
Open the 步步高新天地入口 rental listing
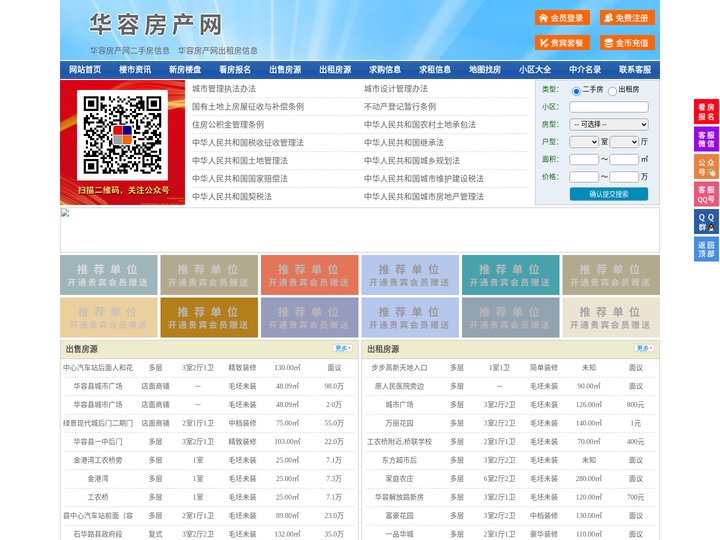(399, 368)
